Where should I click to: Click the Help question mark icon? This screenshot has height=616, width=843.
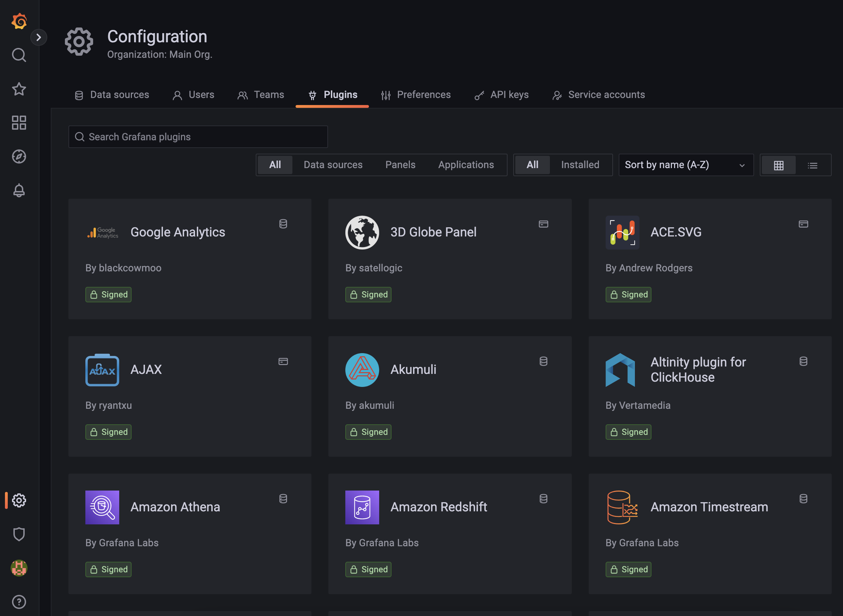19,602
